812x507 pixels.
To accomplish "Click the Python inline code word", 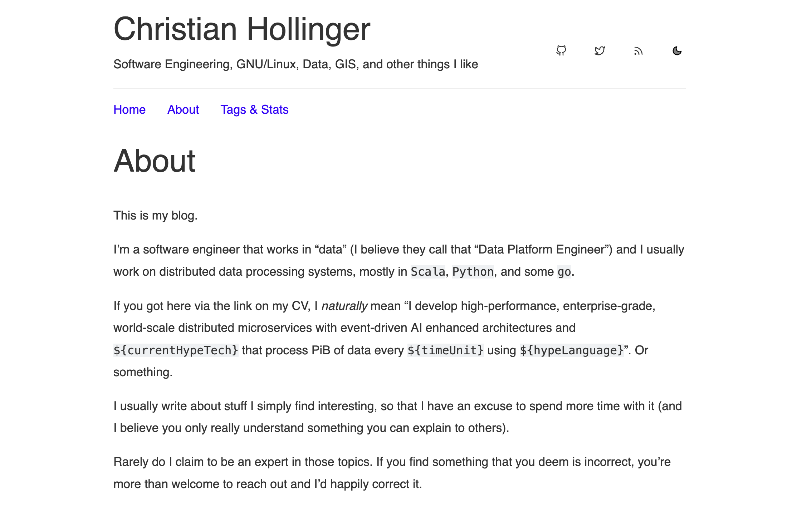I will tap(473, 272).
